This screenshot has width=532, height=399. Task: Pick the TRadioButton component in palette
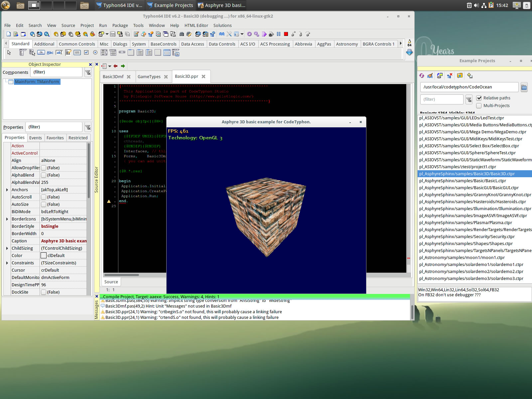95,53
